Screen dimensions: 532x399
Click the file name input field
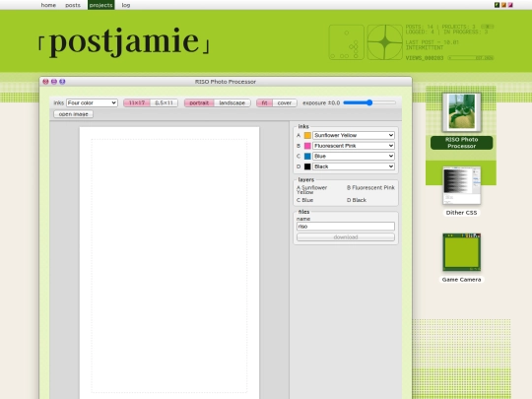coord(346,227)
